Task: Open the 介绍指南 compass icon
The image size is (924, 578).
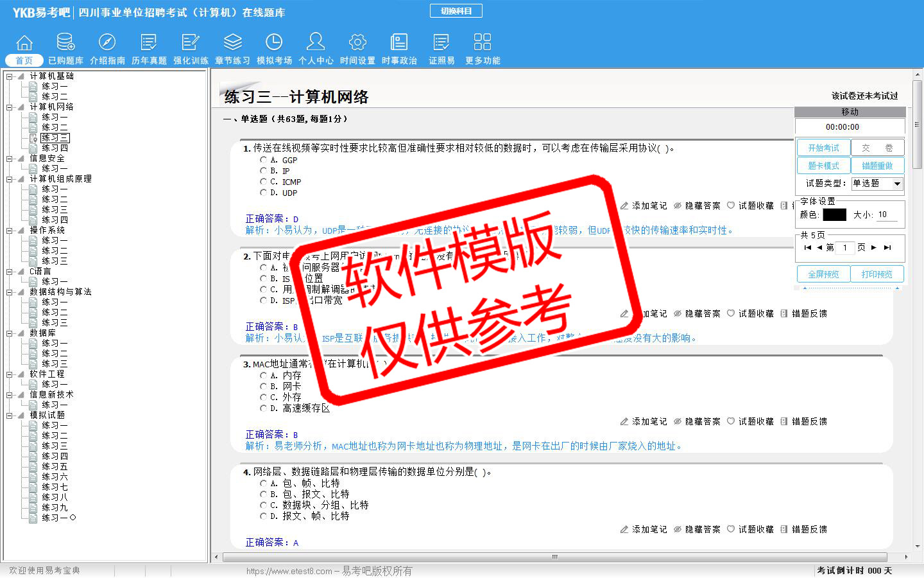Action: pyautogui.click(x=107, y=42)
